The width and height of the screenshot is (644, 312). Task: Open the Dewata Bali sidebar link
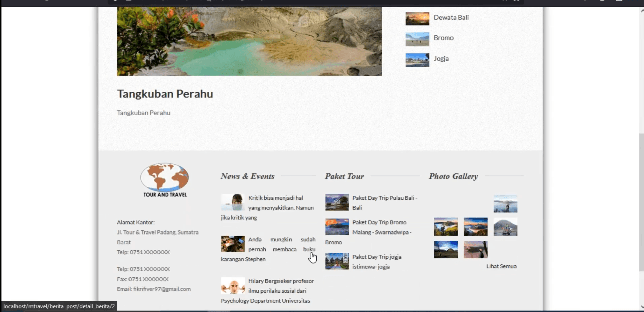[451, 18]
